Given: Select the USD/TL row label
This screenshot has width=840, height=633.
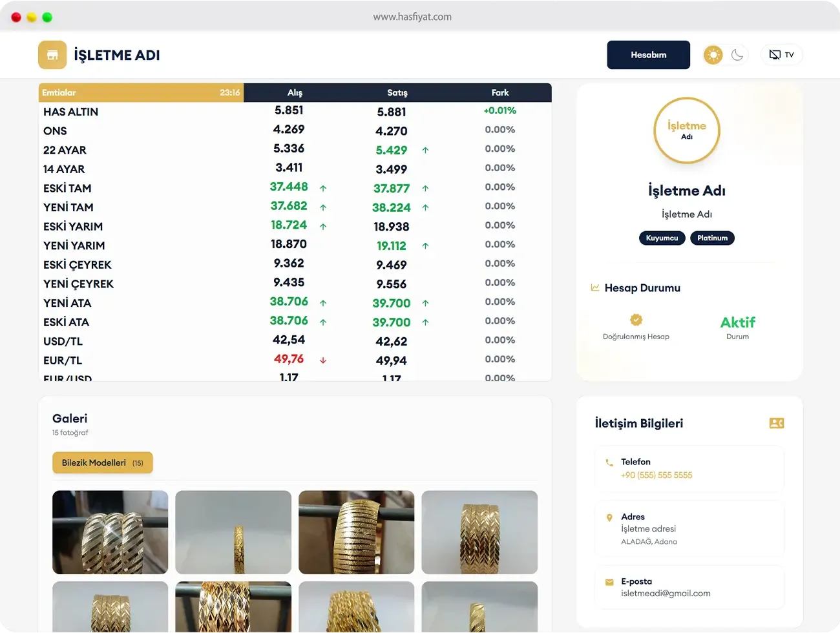Looking at the screenshot, I should tap(63, 341).
